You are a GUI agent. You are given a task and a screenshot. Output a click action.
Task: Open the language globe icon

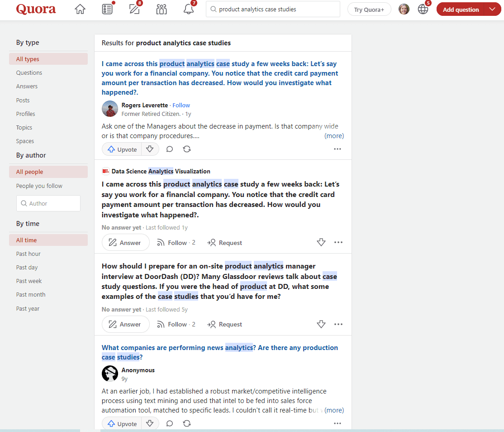423,10
